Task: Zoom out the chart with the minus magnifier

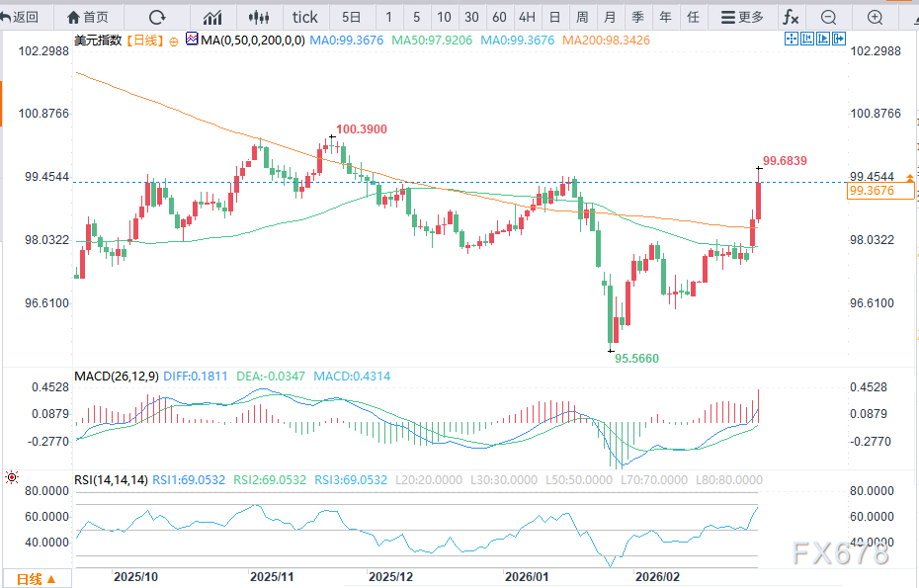Action: 829,17
